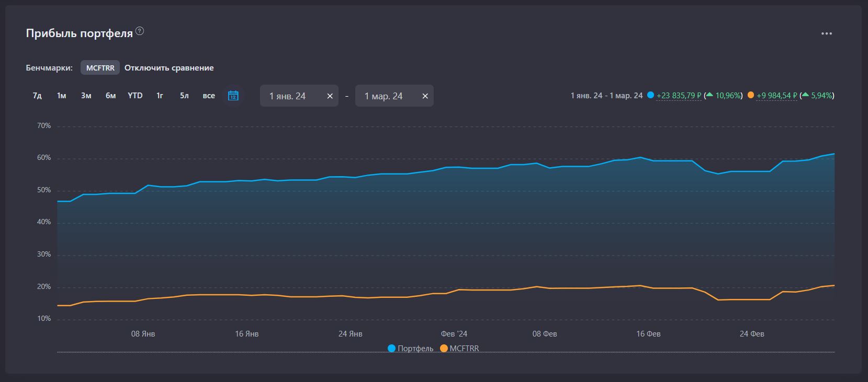
Task: Click the 16 Фев axis label
Action: [648, 334]
